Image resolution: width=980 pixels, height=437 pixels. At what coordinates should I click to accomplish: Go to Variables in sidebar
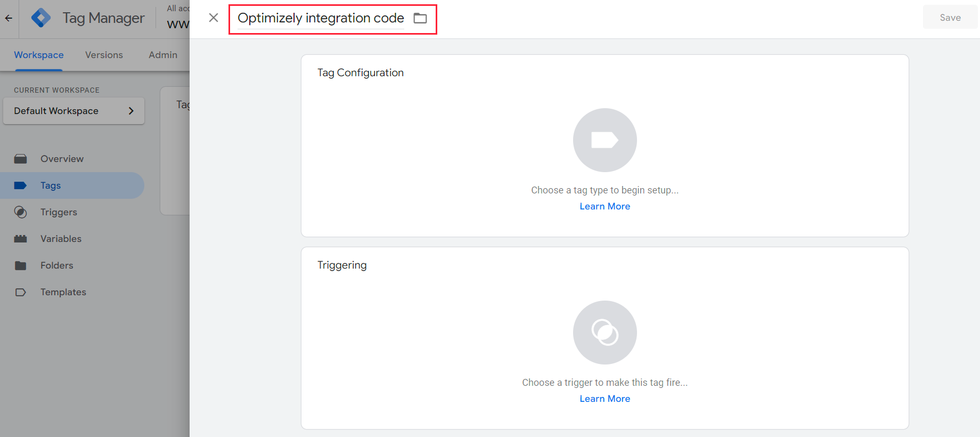click(61, 239)
